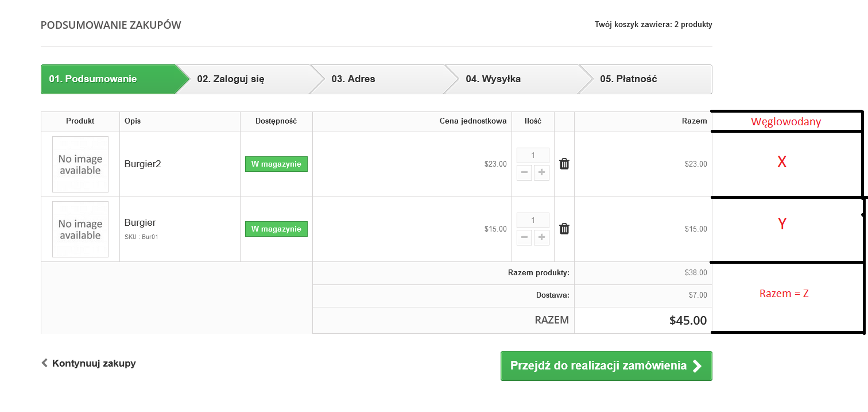Select the 04. Wysyłka step

(493, 79)
